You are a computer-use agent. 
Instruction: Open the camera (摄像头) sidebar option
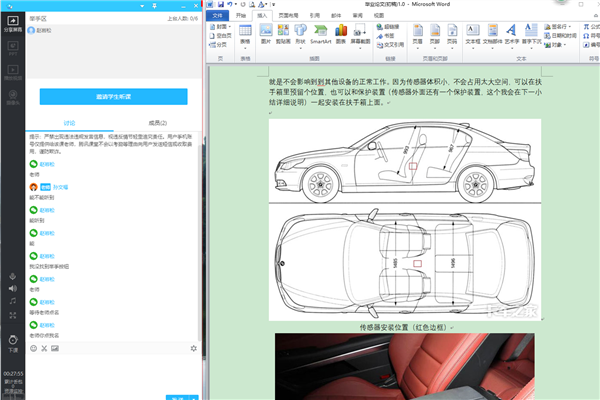[x=13, y=97]
